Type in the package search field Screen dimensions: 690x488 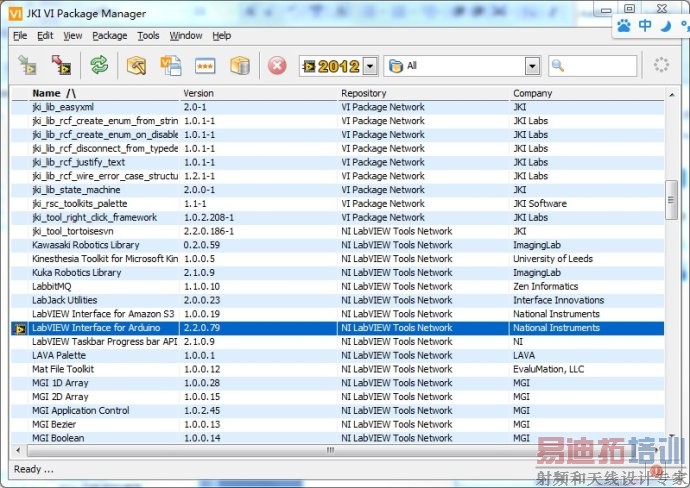coord(599,66)
